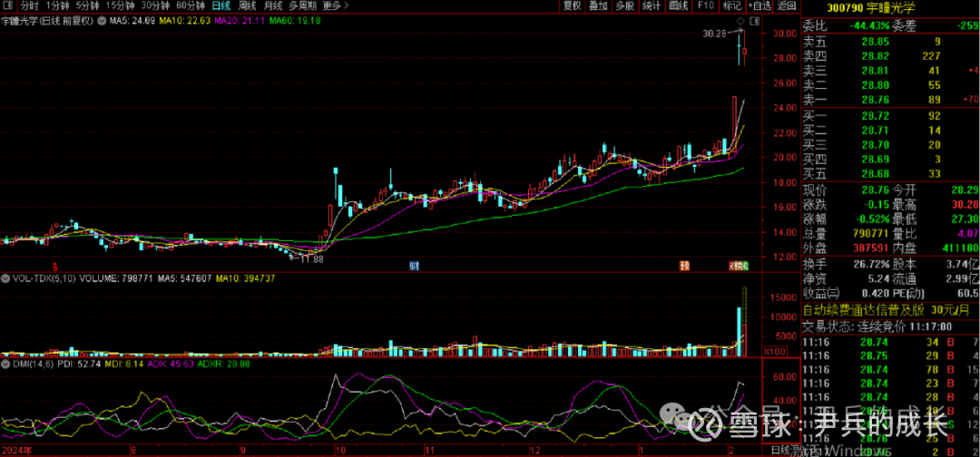Select the 买四 28.69 order row
Screen dimensions: 980x457
pyautogui.click(x=890, y=160)
